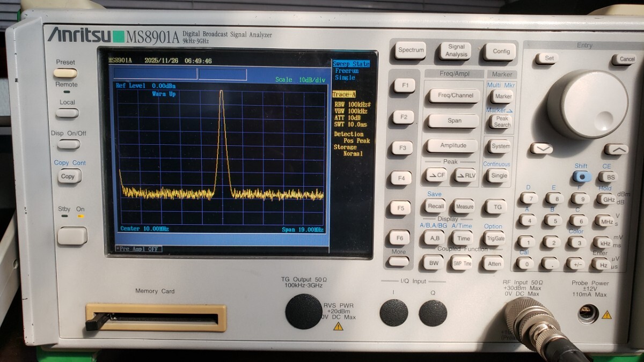This screenshot has width=644, height=362.
Task: Click the F3 soft key
Action: (x=402, y=147)
